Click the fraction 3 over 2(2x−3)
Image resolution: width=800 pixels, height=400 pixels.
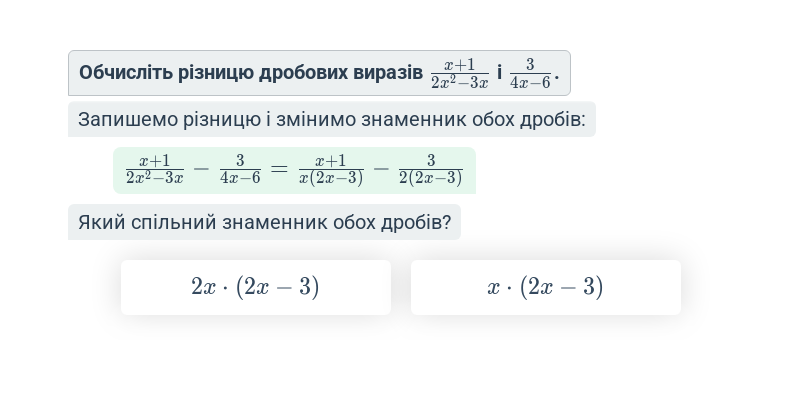[431, 170]
